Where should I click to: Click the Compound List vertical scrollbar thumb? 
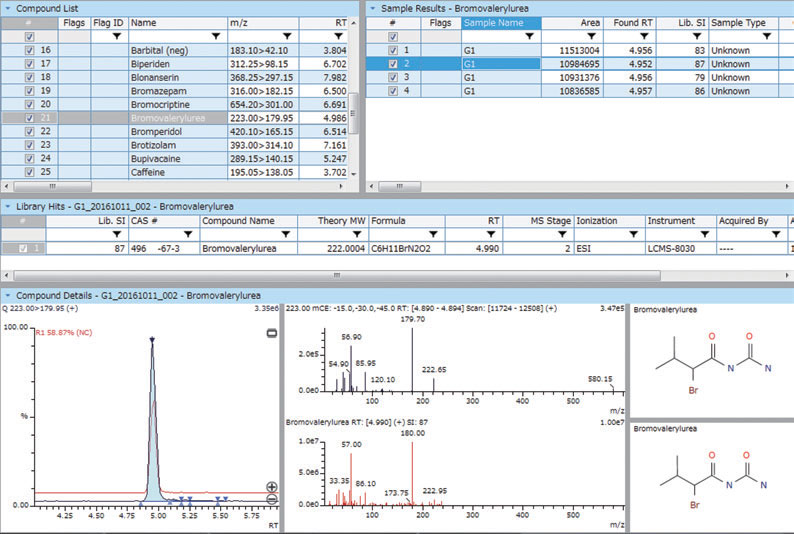click(x=353, y=113)
